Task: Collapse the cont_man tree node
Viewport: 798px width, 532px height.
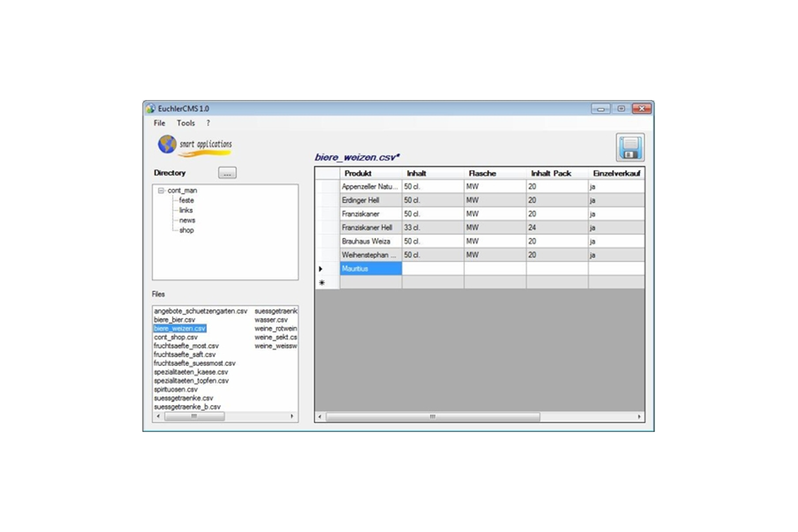Action: (161, 190)
